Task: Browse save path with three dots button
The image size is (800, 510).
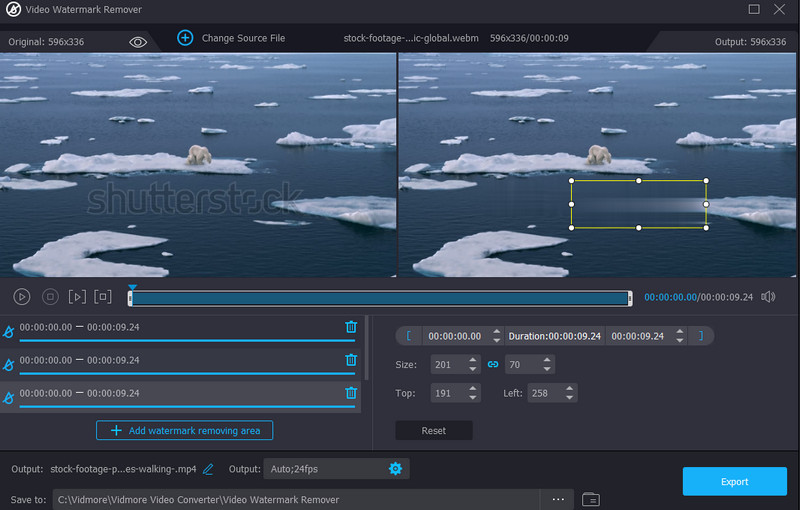Action: point(558,499)
